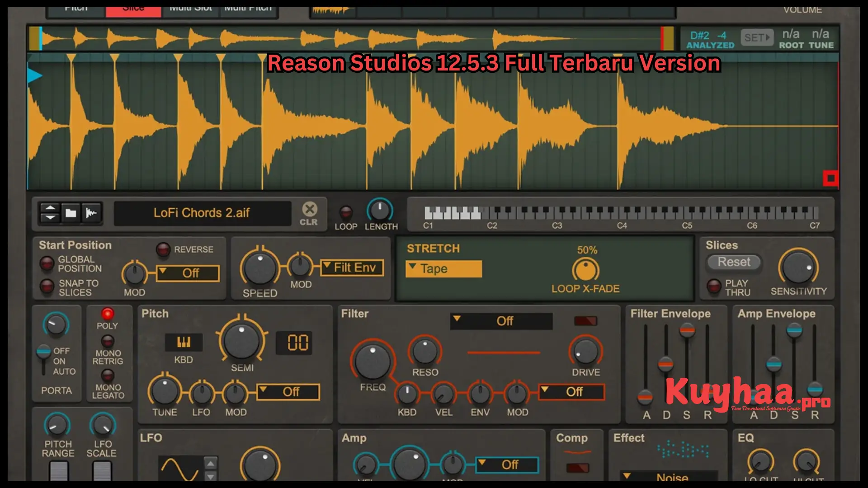Click the Filter ENV knob
The width and height of the screenshot is (868, 488).
(480, 394)
